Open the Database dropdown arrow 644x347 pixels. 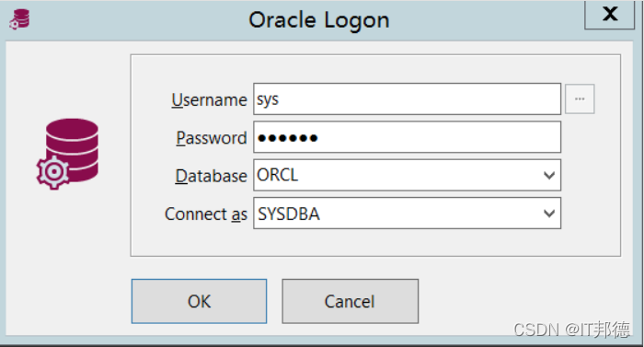[x=549, y=176]
